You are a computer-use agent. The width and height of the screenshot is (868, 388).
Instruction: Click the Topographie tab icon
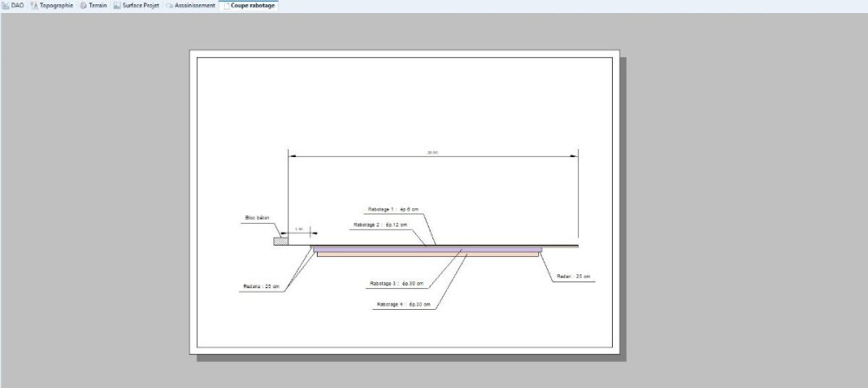pyautogui.click(x=35, y=5)
